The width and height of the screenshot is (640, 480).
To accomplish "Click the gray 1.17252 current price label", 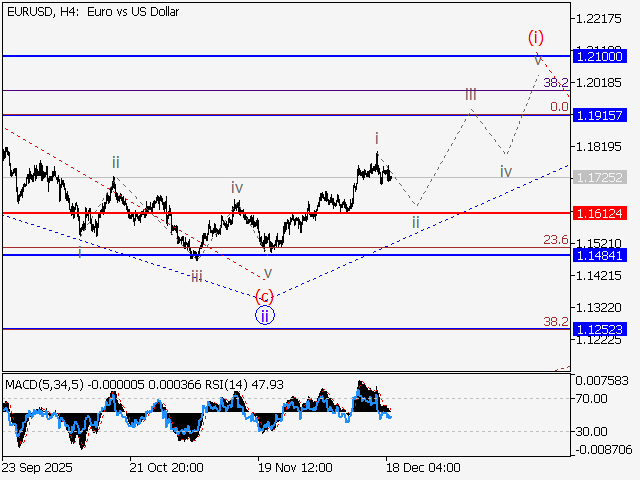I will (x=600, y=177).
